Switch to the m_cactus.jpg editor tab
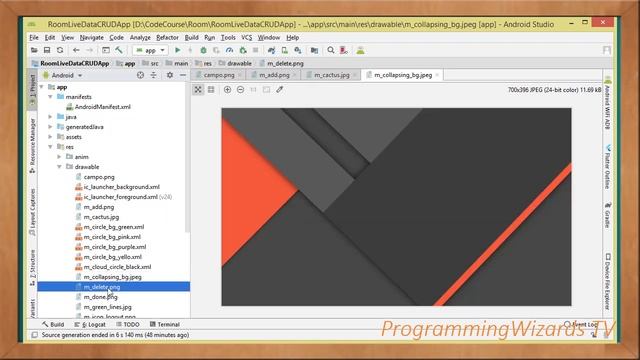The image size is (640, 360). point(331,75)
